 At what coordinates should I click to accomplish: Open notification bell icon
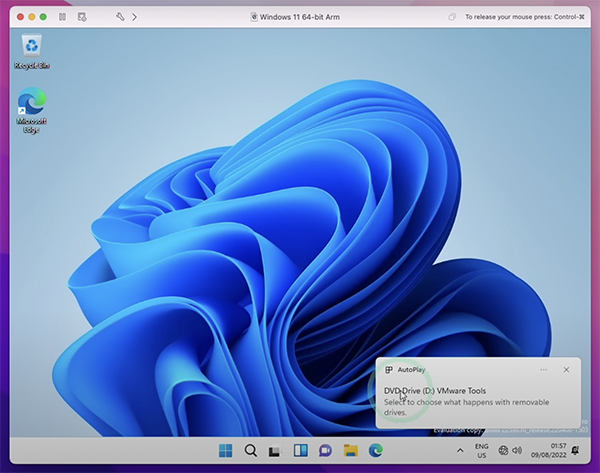[575, 450]
